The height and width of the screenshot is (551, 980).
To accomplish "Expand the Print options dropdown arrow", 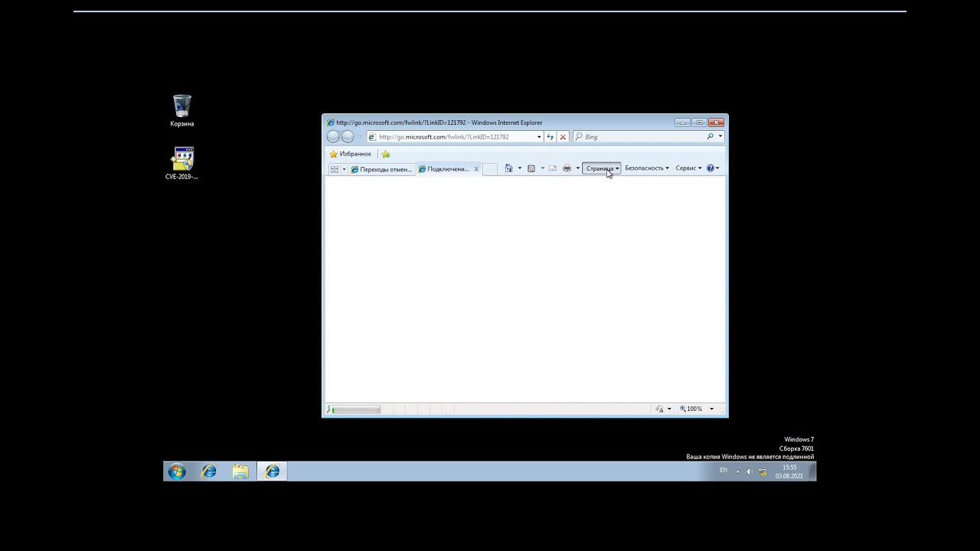I will click(x=577, y=168).
